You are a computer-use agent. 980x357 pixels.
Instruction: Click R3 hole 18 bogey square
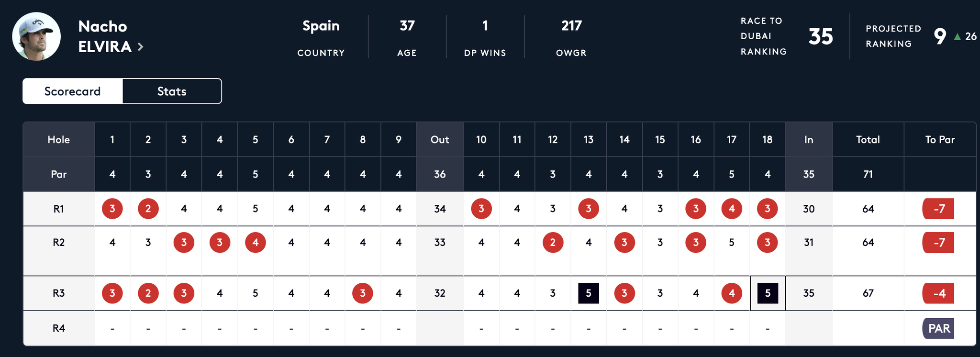(768, 293)
